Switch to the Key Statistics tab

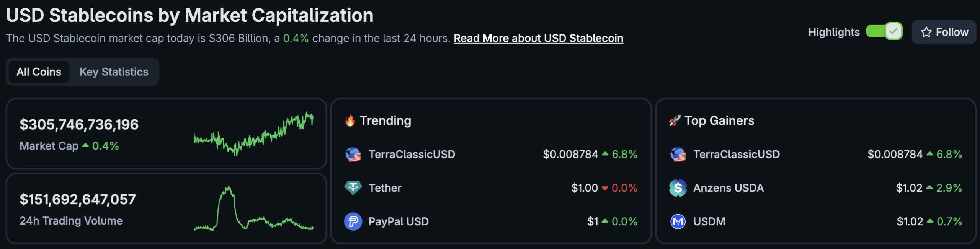pyautogui.click(x=114, y=72)
